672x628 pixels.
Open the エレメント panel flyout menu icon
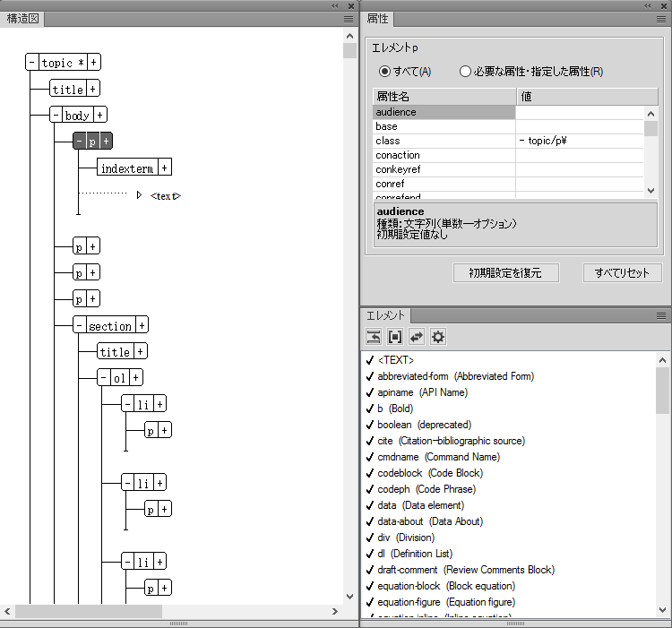coord(661,315)
